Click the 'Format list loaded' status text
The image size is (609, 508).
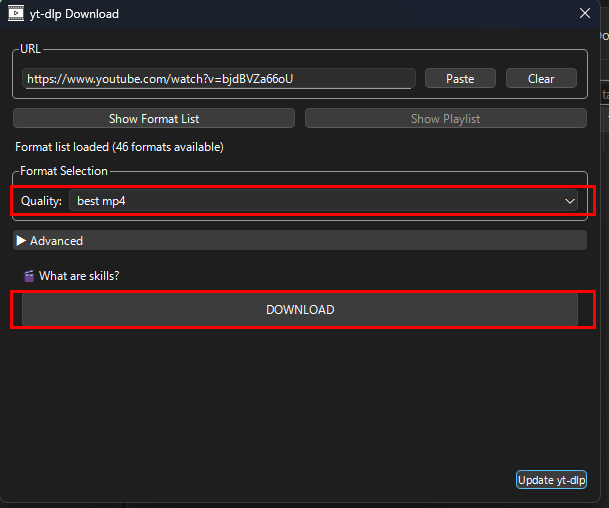click(119, 147)
